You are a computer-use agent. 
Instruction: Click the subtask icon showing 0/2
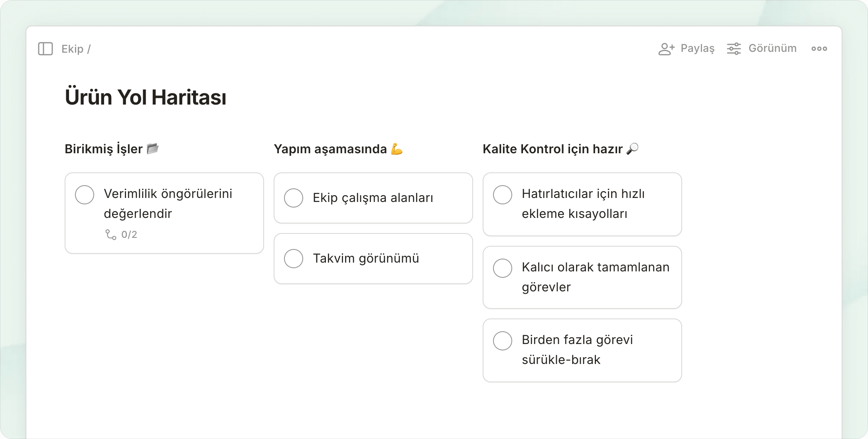(110, 234)
